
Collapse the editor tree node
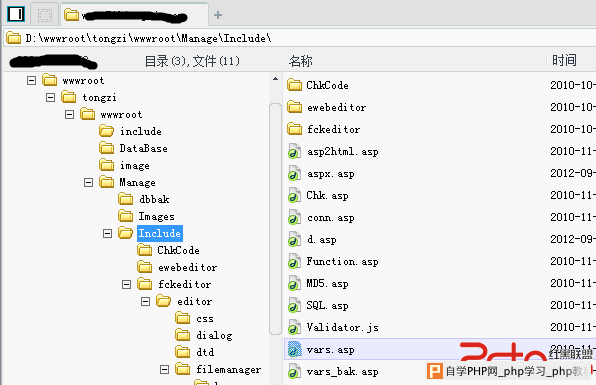[146, 301]
